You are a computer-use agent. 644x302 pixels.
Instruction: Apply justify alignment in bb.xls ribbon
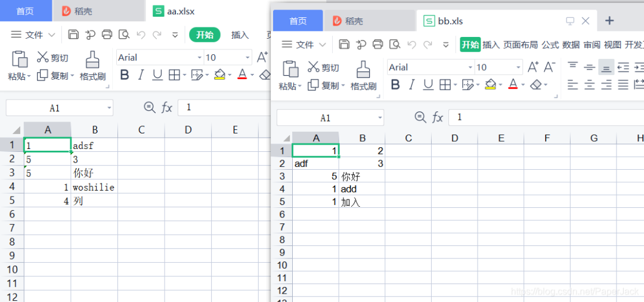coord(623,85)
